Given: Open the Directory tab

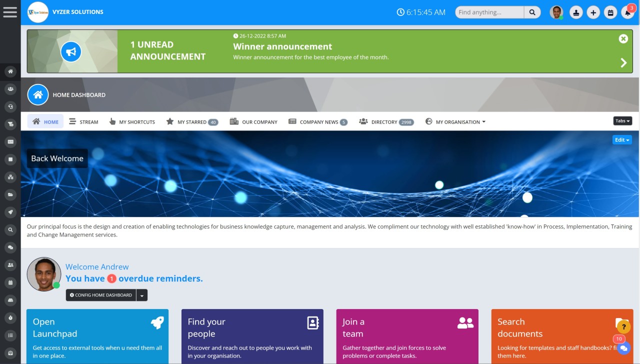Looking at the screenshot, I should pos(386,121).
